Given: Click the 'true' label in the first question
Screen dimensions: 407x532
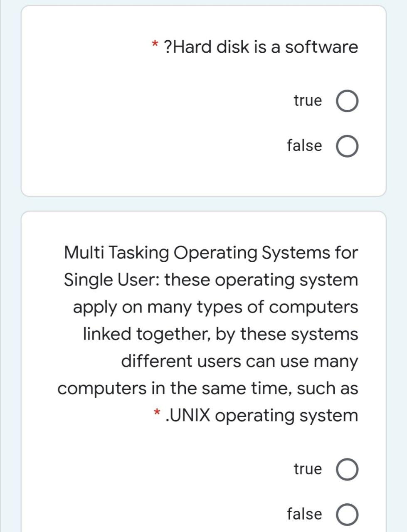Looking at the screenshot, I should [x=308, y=100].
